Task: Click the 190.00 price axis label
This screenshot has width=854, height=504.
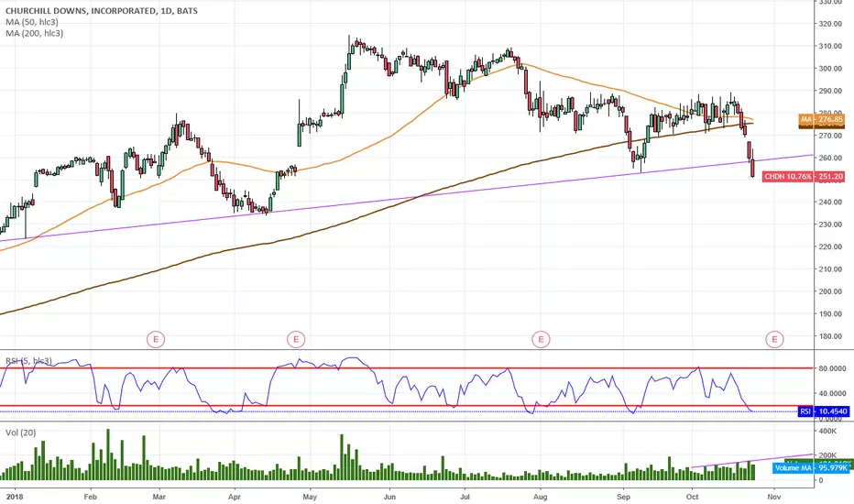Action: click(831, 313)
